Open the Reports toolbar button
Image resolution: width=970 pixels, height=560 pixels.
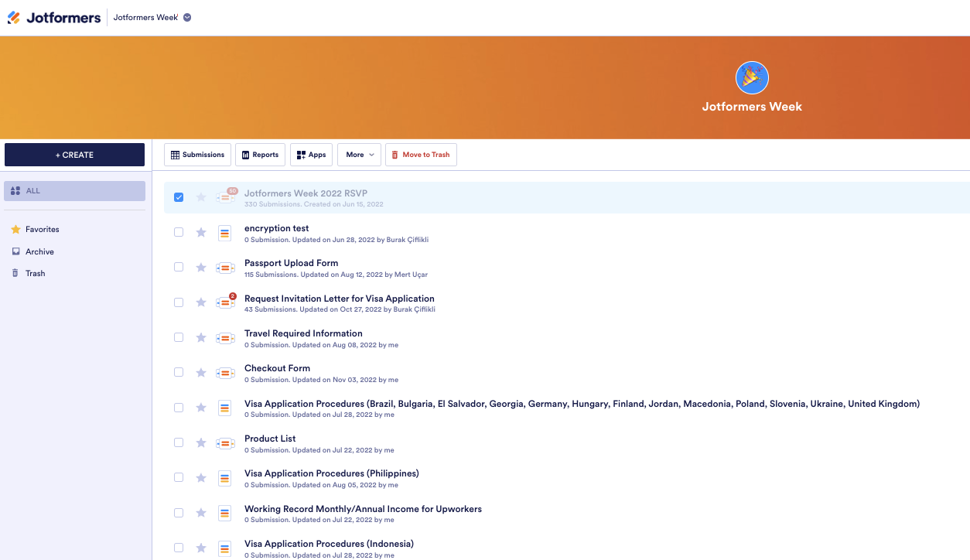(260, 155)
